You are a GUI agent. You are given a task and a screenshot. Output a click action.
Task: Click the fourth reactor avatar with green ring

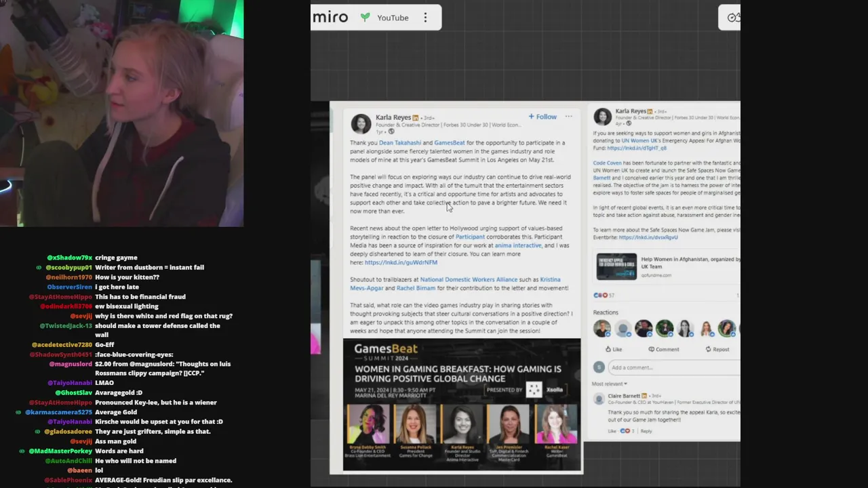(x=665, y=329)
